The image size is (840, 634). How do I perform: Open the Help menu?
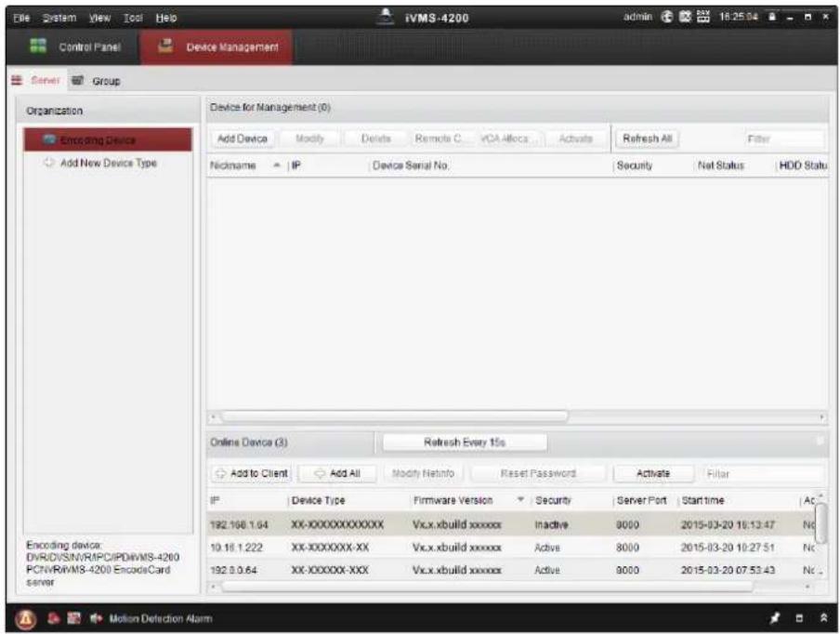(166, 18)
